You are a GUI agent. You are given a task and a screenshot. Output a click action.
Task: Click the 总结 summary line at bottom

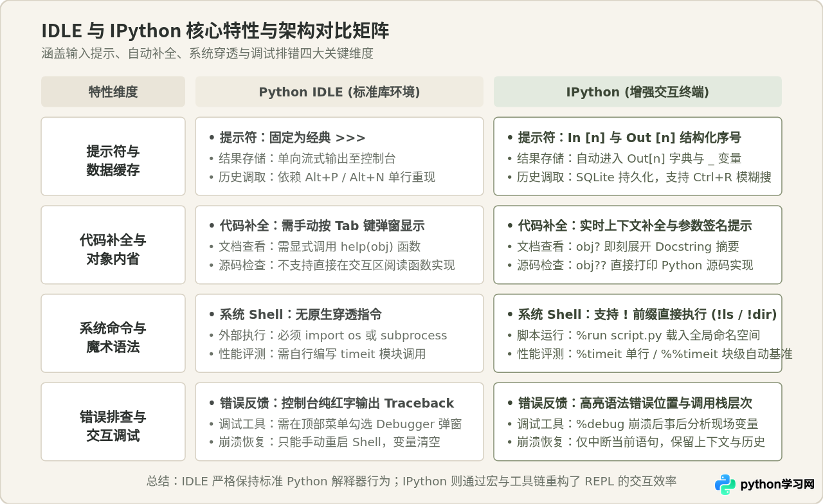point(411,482)
